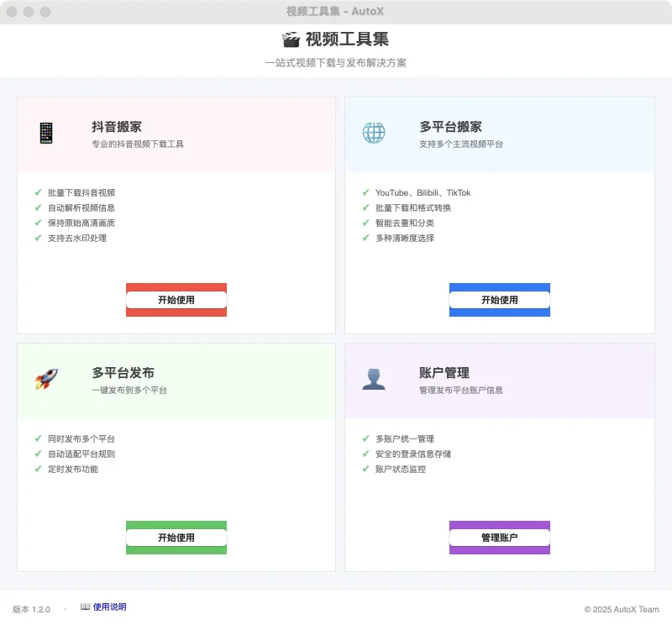Click the 视频工具集 main heading
Viewport: 672px width, 630px height.
coord(347,39)
